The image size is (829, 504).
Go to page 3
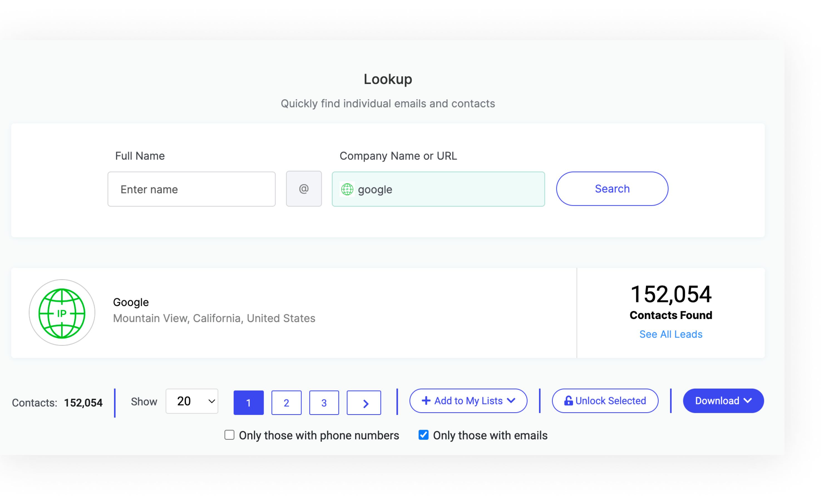tap(324, 403)
